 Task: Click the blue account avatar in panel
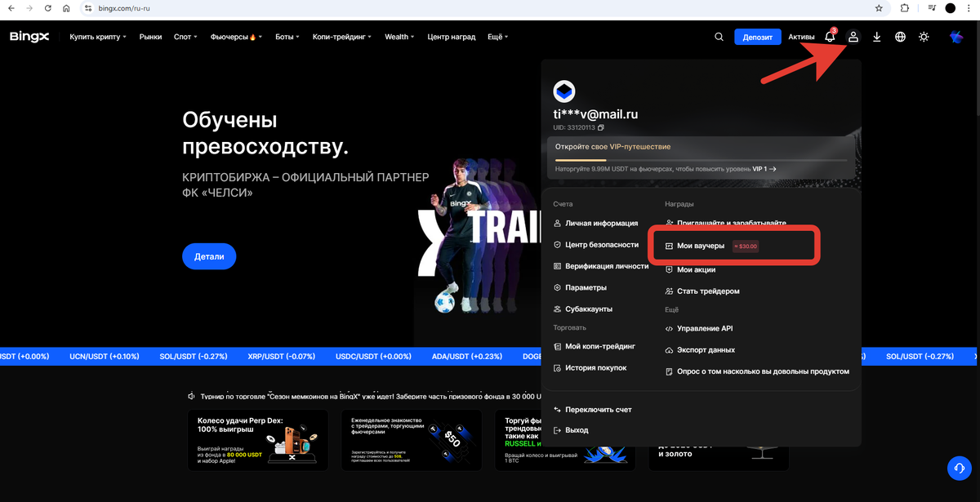pyautogui.click(x=564, y=91)
